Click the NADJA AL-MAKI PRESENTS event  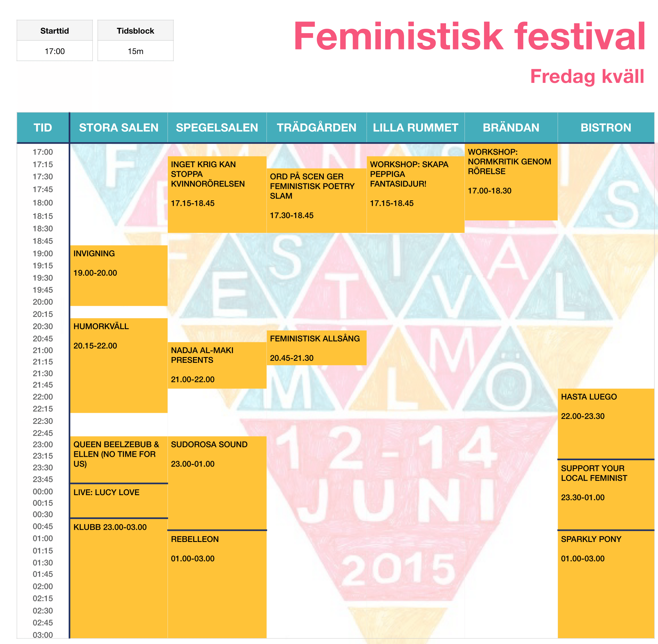pyautogui.click(x=217, y=365)
